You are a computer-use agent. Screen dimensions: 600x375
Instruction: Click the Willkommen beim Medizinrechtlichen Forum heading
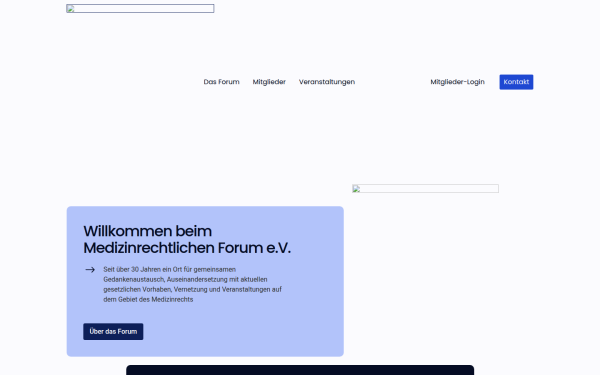click(x=187, y=240)
